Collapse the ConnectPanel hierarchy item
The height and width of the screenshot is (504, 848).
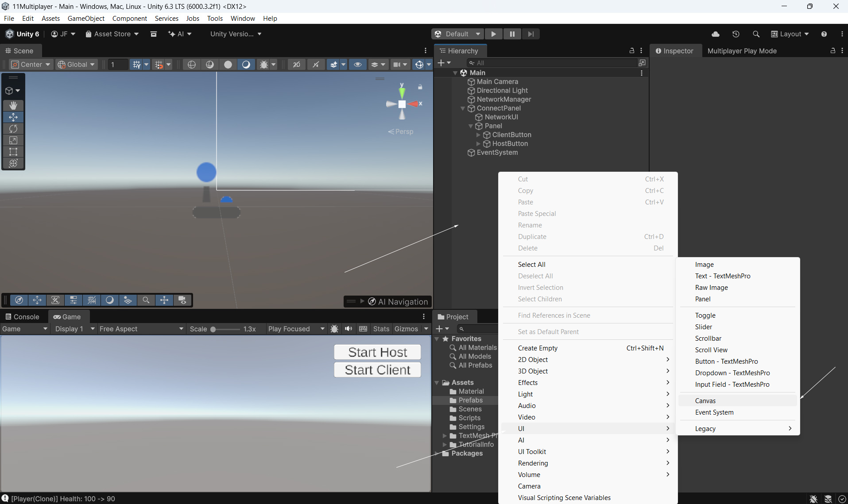point(463,108)
